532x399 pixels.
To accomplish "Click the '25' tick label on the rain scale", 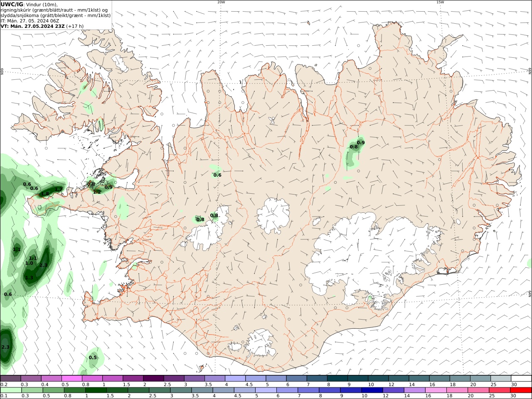I will point(492,396).
